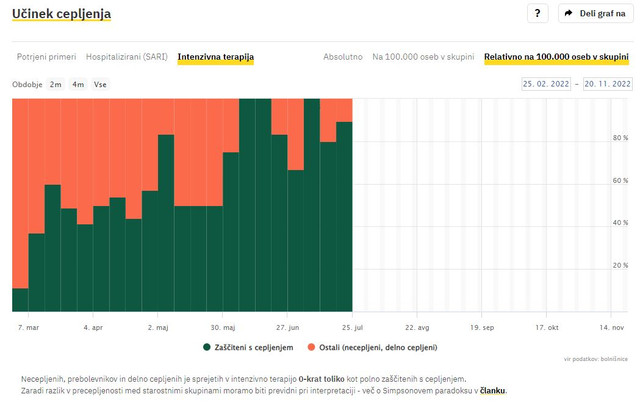Viewport: 640px width, 406px height.
Task: Click the 30. maj axis label
Action: (222, 327)
